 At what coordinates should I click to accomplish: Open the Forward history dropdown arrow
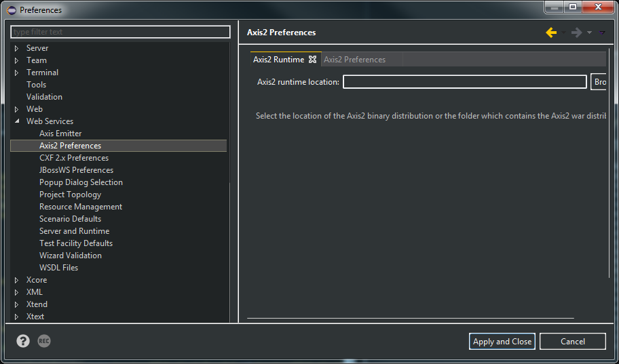point(589,33)
